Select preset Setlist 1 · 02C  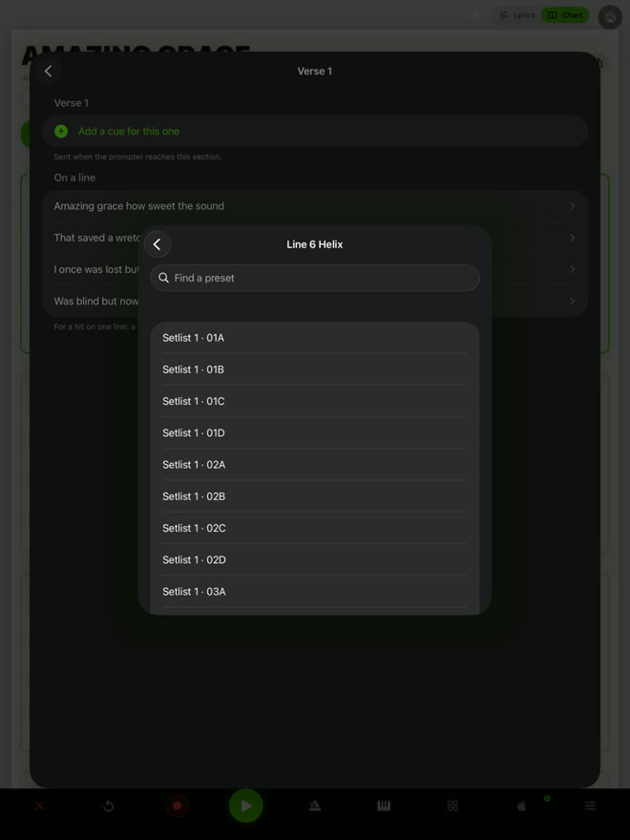[314, 528]
